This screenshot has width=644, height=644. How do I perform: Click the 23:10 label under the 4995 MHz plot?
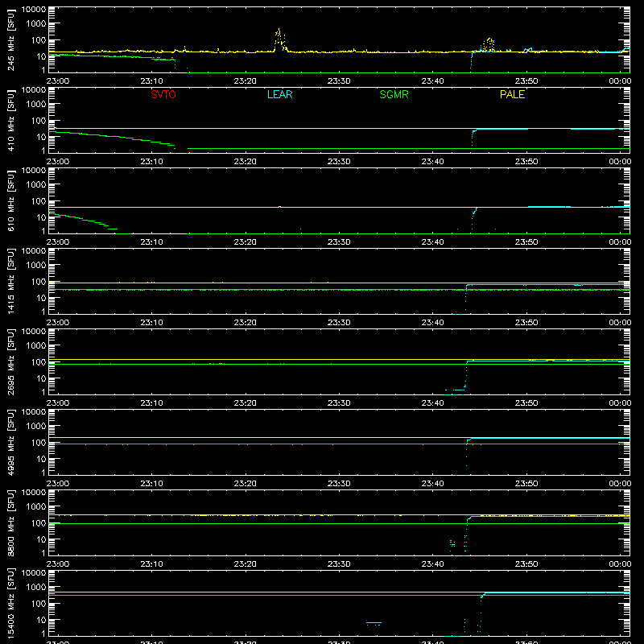tap(151, 484)
